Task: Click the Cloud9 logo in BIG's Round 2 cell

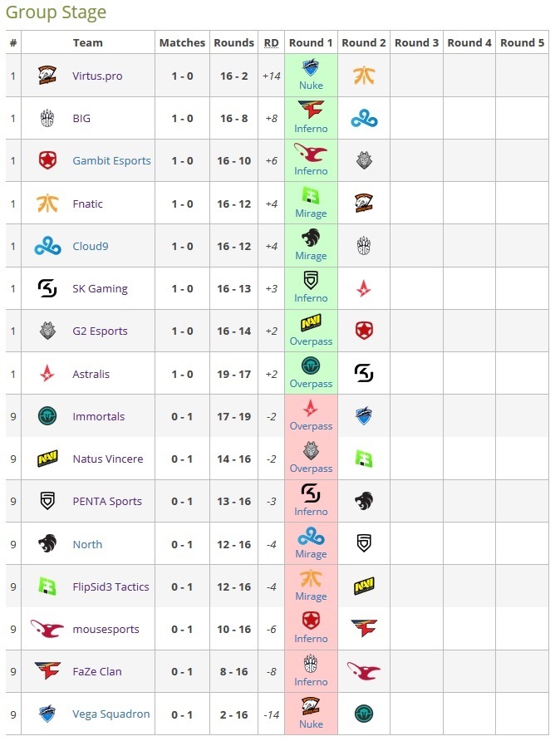Action: point(364,118)
